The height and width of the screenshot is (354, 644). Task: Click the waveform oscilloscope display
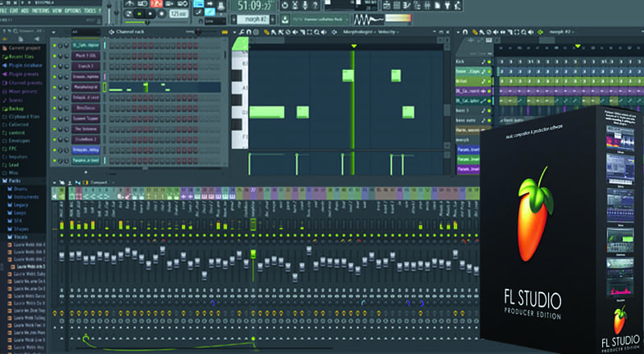pos(369,19)
